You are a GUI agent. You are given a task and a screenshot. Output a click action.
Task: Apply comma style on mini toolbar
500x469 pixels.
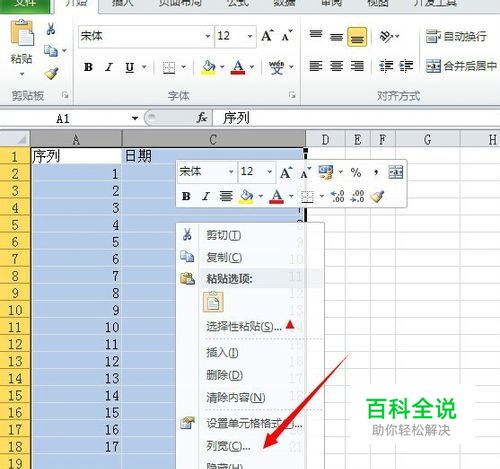pos(376,172)
